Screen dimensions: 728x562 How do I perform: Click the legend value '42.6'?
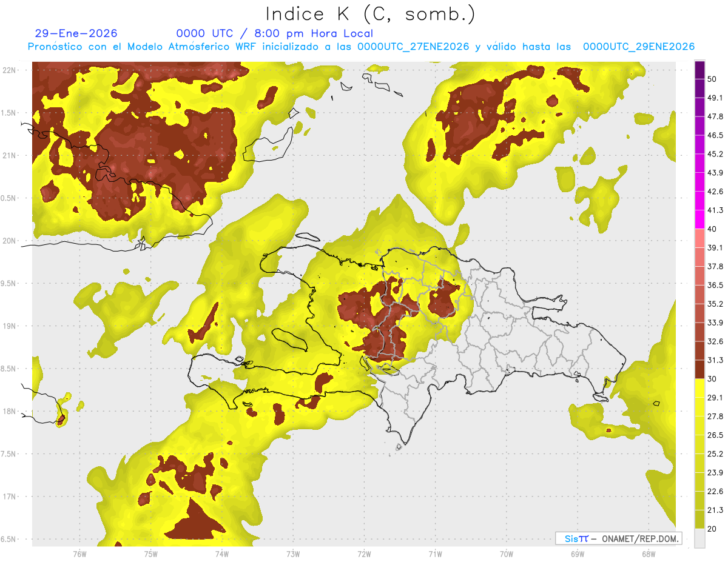point(715,192)
